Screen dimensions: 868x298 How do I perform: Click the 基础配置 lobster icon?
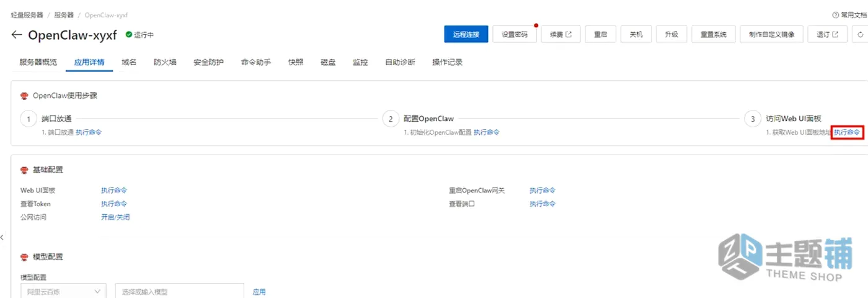tap(25, 169)
